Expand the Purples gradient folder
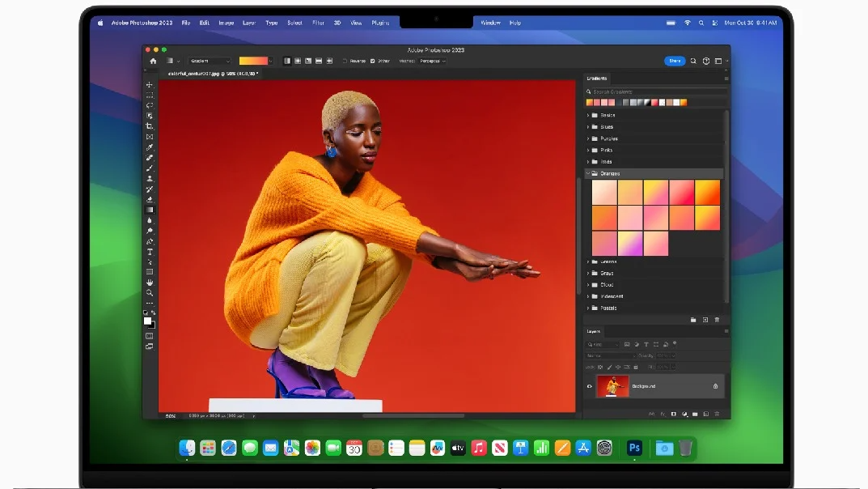This screenshot has width=868, height=489. pyautogui.click(x=588, y=138)
